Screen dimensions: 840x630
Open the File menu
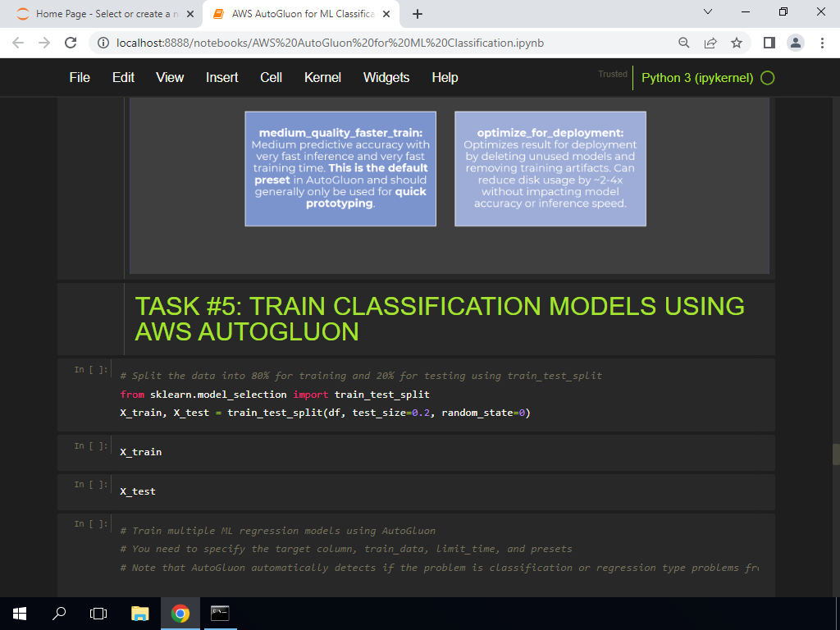point(80,78)
